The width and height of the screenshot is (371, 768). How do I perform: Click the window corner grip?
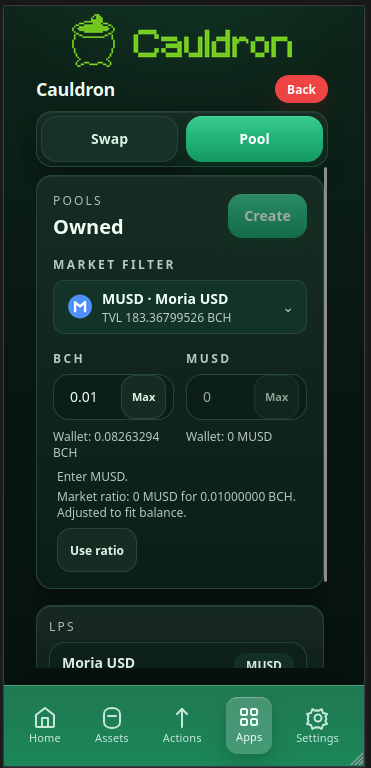(x=357, y=760)
